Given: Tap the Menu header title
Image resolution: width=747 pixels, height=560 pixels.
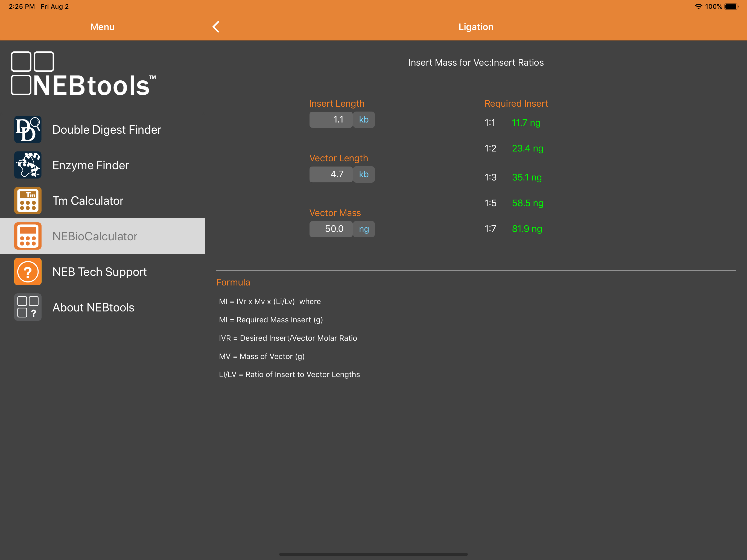Looking at the screenshot, I should (102, 27).
